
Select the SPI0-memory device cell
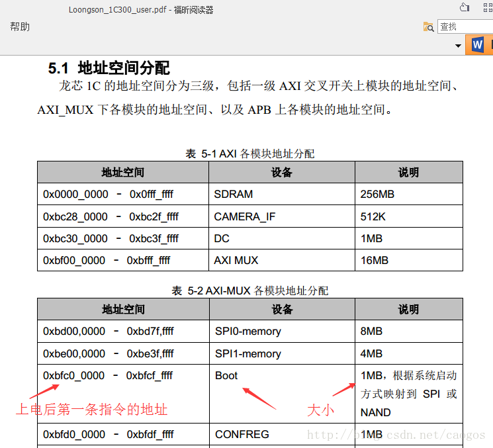pos(283,331)
